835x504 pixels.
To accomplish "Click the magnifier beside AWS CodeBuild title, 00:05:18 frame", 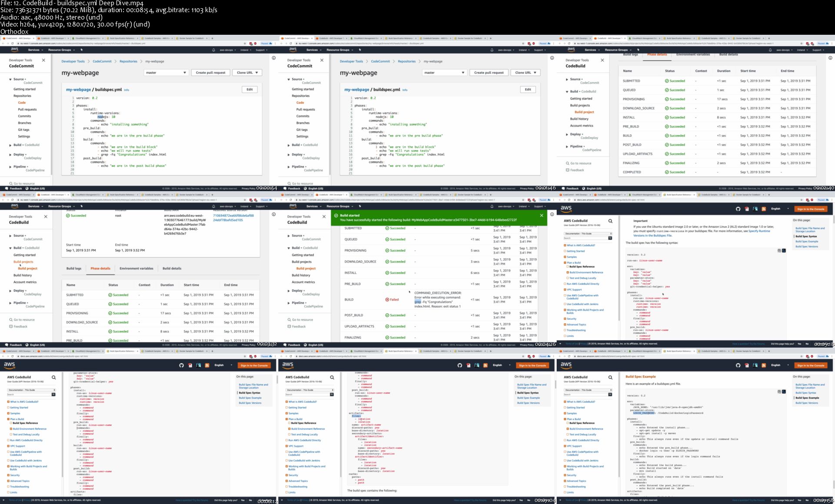I will coord(610,221).
